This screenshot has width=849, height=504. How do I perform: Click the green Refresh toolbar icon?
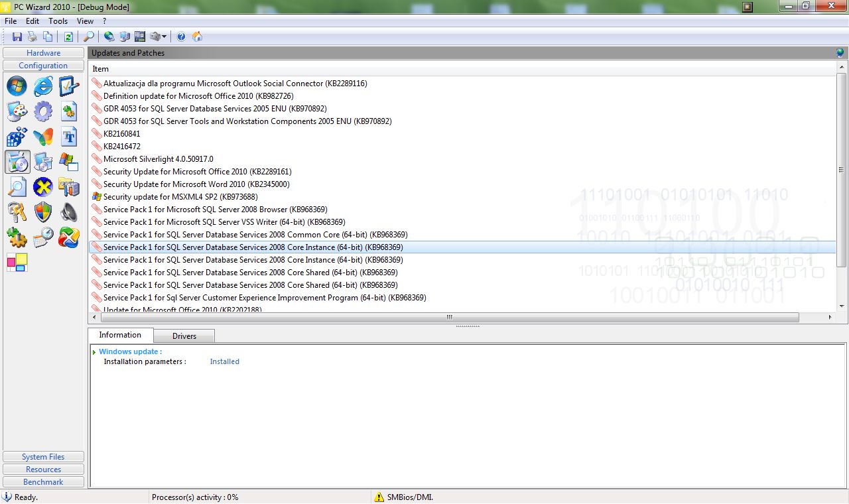pyautogui.click(x=68, y=36)
